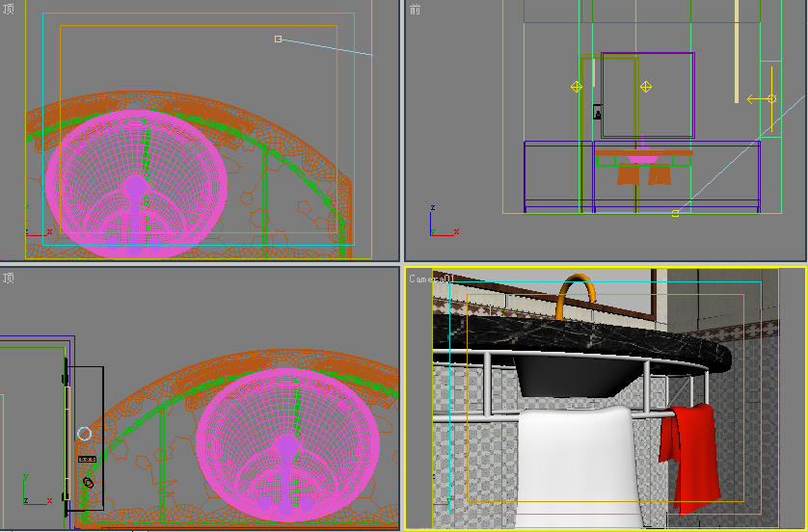This screenshot has width=808, height=532.
Task: Click the yellow camera target at bottom of front view
Action: [675, 213]
